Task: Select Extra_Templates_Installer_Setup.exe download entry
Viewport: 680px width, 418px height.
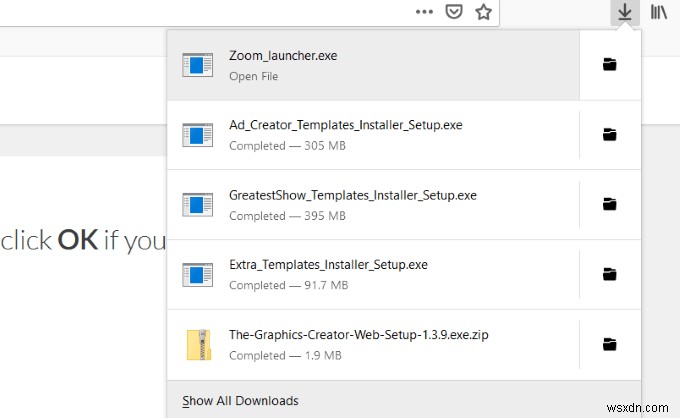Action: click(x=373, y=274)
